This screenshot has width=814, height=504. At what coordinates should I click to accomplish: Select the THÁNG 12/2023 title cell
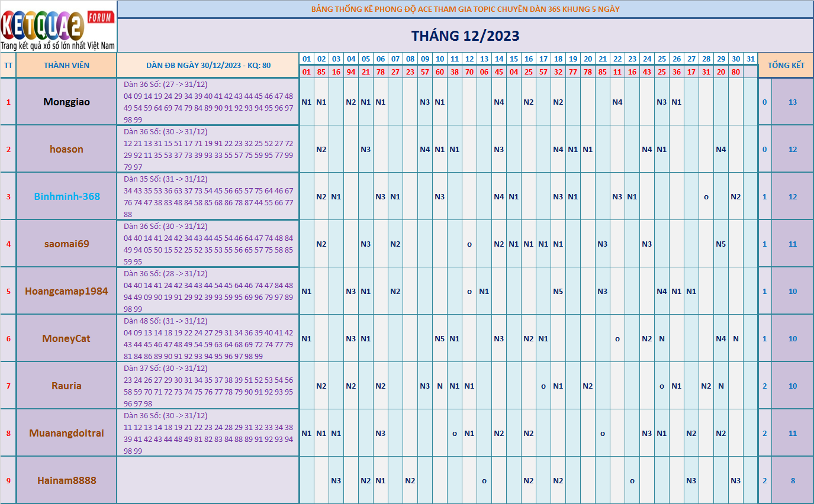pos(465,35)
